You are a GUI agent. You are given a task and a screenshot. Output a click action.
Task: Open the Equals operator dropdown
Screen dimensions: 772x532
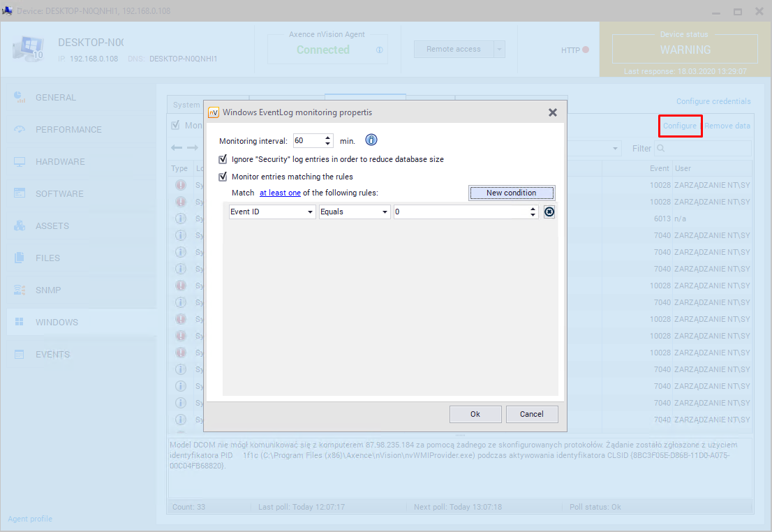click(x=385, y=212)
